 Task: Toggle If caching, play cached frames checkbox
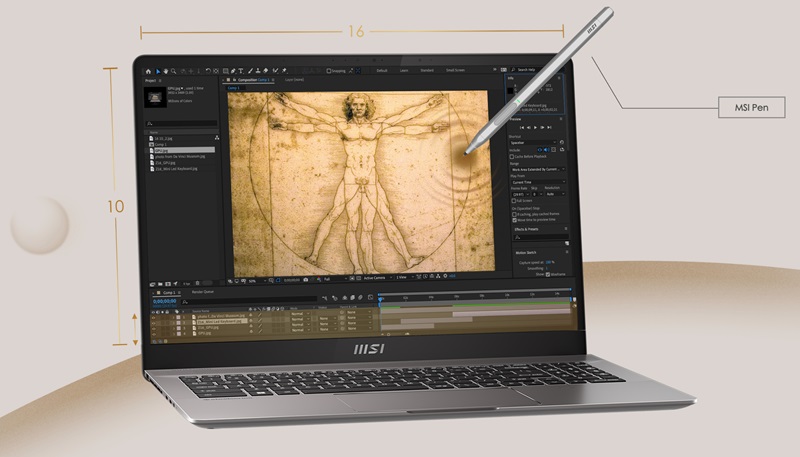click(x=514, y=215)
